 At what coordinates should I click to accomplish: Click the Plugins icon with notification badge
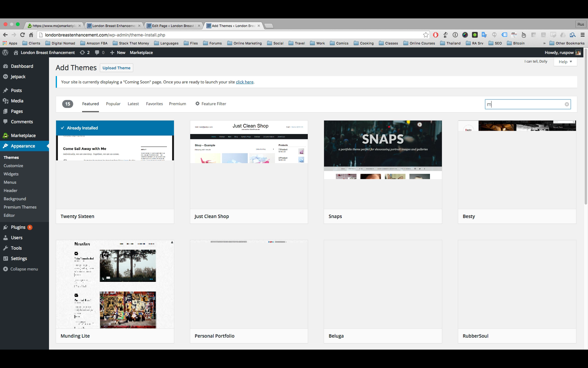18,227
